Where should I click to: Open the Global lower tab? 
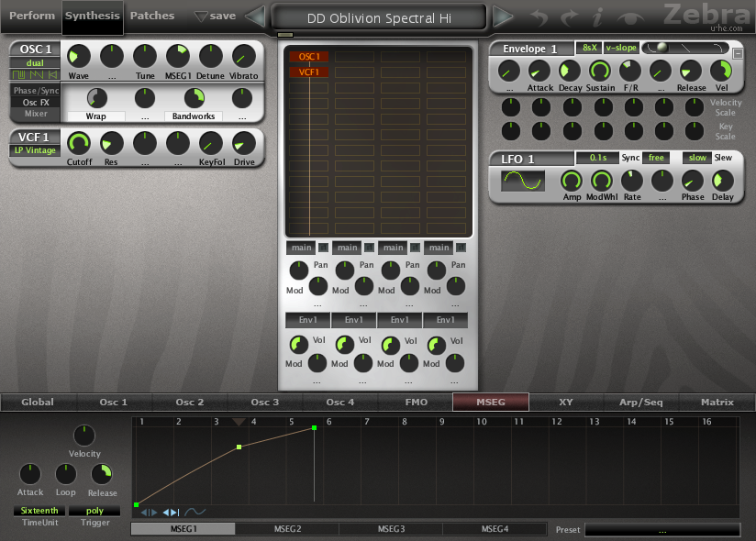click(x=38, y=403)
